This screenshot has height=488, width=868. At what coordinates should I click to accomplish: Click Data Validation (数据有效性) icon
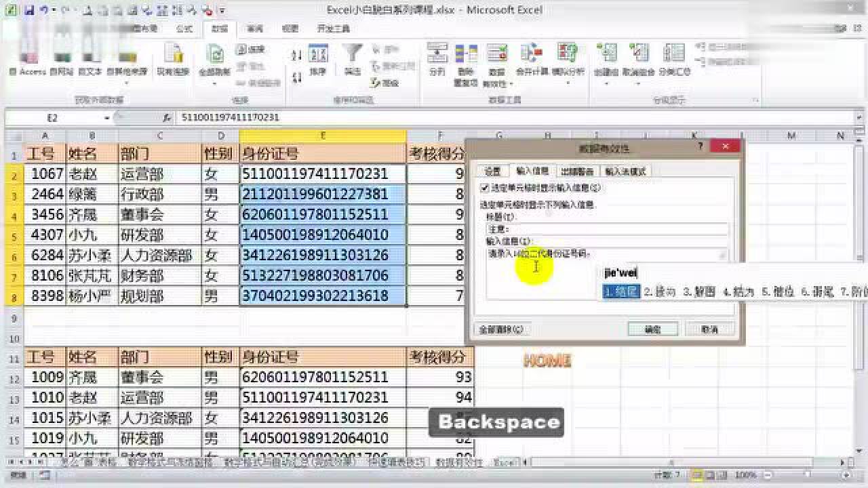tap(497, 54)
